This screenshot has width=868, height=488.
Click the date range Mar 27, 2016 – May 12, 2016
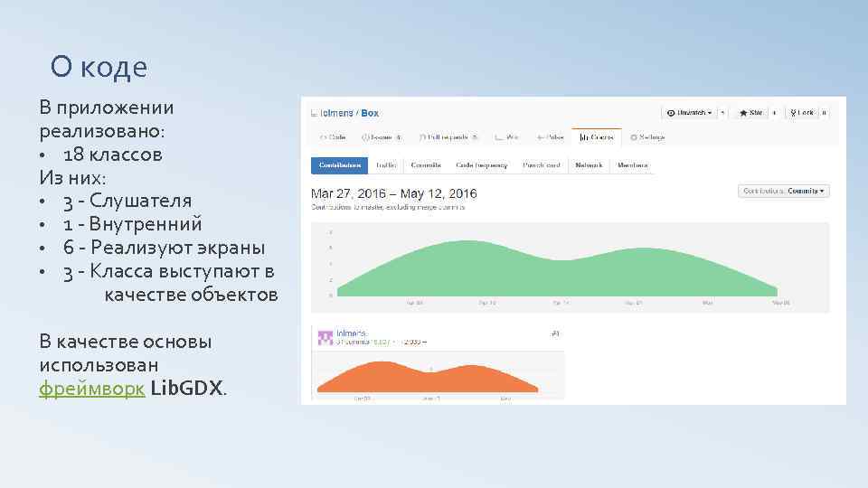(x=393, y=193)
